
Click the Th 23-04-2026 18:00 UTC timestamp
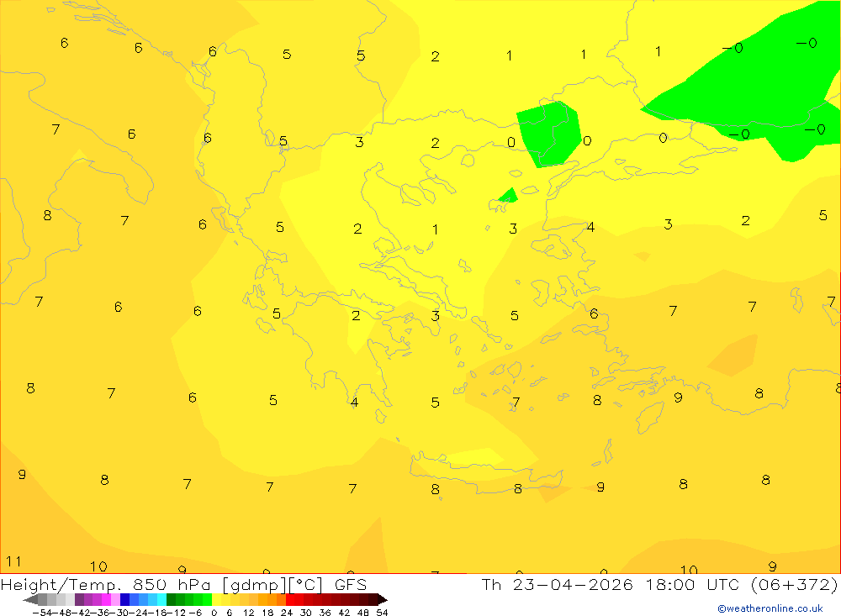[611, 584]
